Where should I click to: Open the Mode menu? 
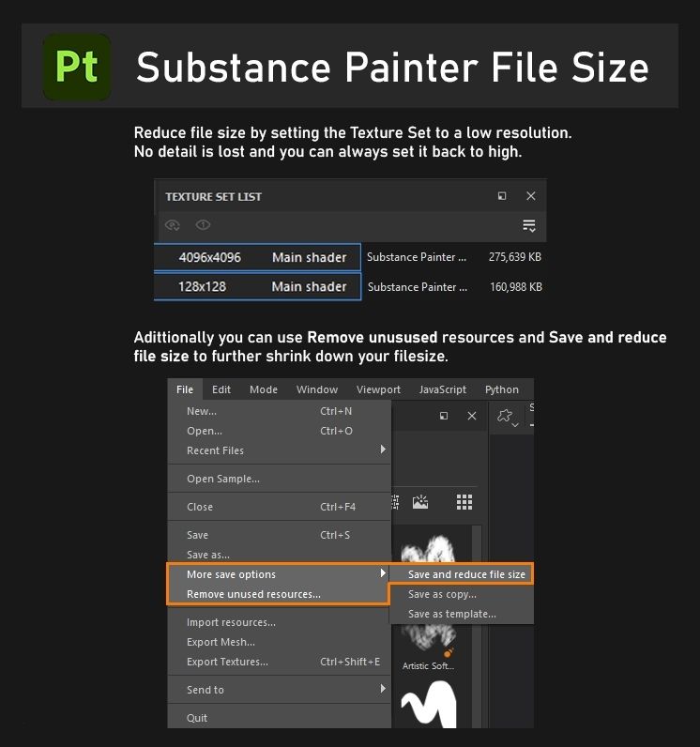click(x=264, y=389)
